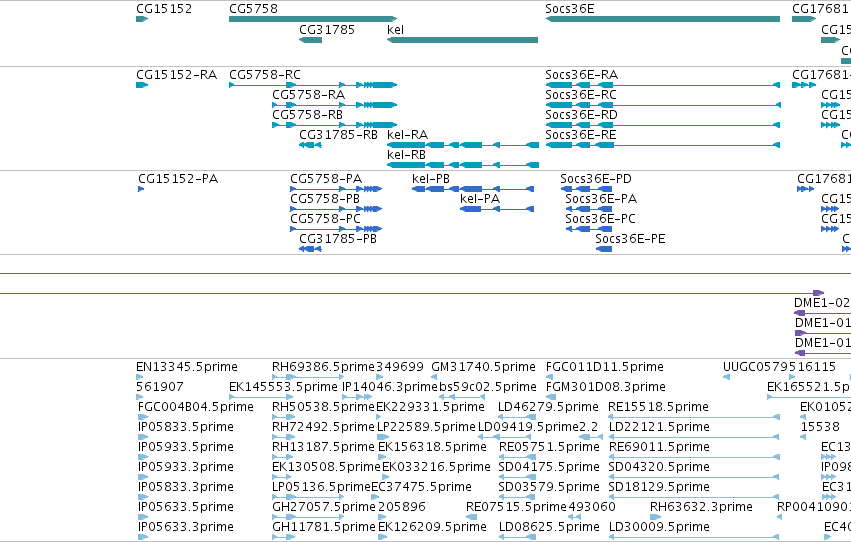
Task: Select the kel gene bar
Action: [x=462, y=40]
